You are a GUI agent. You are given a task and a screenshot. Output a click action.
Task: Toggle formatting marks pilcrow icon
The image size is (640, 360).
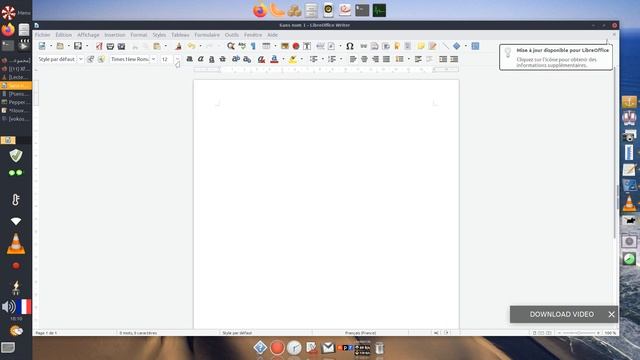click(x=253, y=46)
